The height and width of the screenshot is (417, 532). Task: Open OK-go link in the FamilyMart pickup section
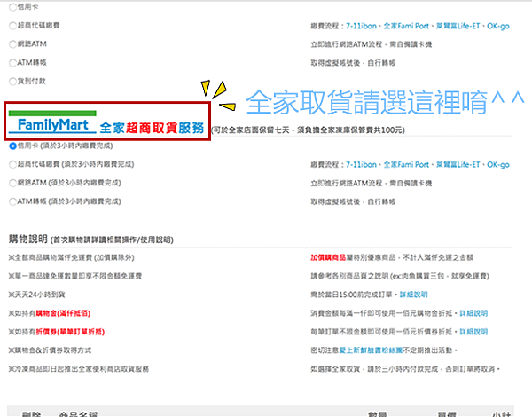point(498,165)
